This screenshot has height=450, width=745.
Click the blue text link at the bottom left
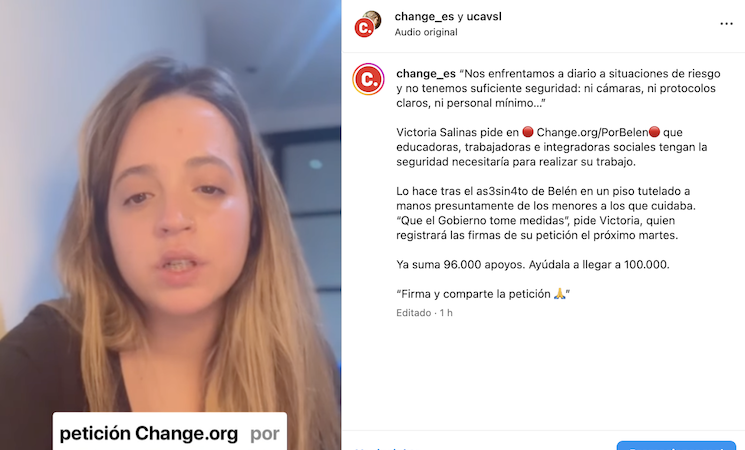(x=383, y=448)
